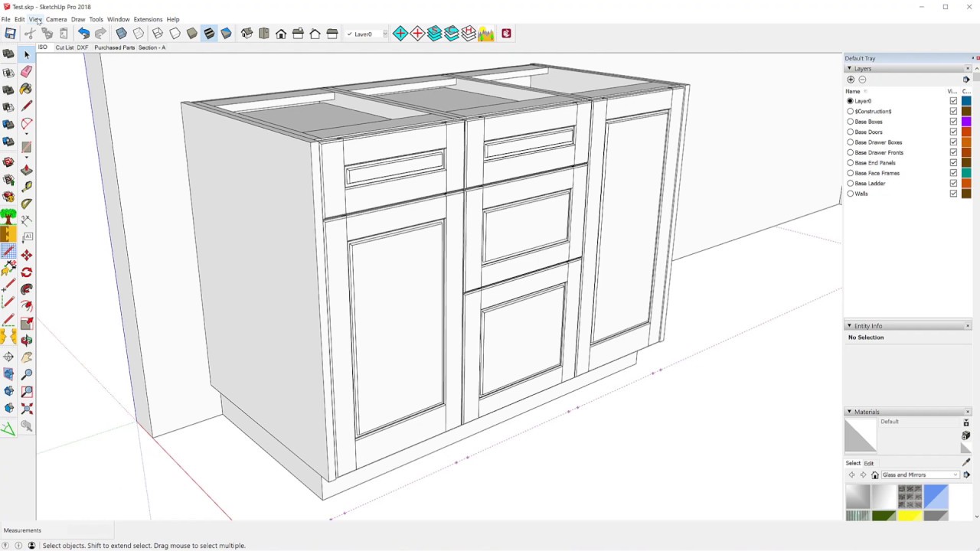Click the Add Layer plus icon
Screen dimensions: 980x551
click(x=851, y=80)
